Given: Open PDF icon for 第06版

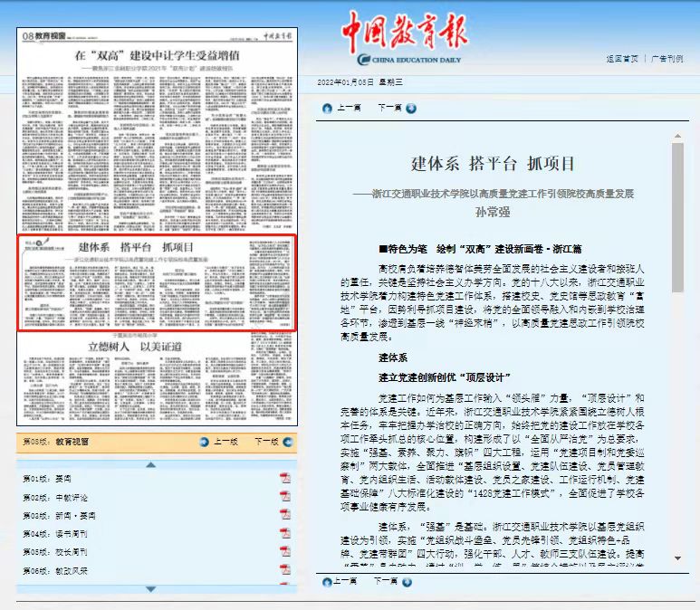Looking at the screenshot, I should point(285,569).
